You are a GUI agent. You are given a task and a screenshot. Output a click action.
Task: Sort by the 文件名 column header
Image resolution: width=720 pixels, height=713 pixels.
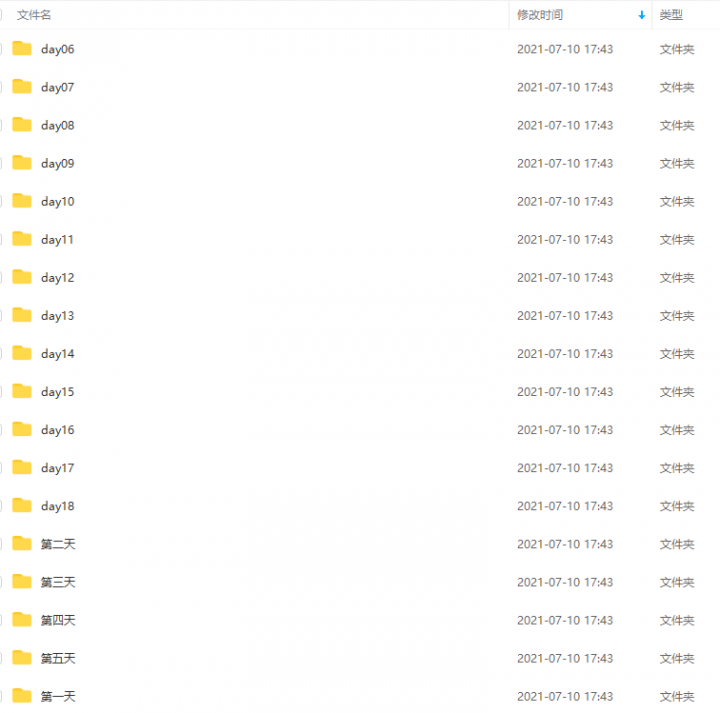[x=34, y=15]
